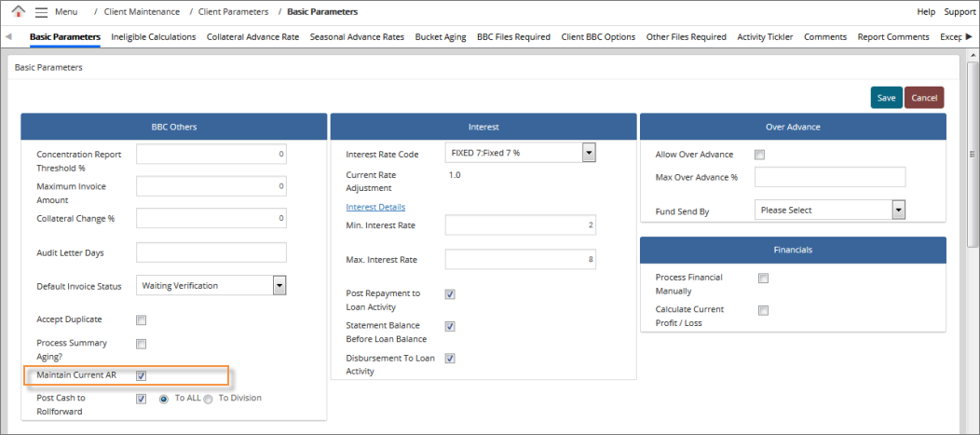Expand Interest Rate Code dropdown
The height and width of the screenshot is (435, 980).
[588, 153]
